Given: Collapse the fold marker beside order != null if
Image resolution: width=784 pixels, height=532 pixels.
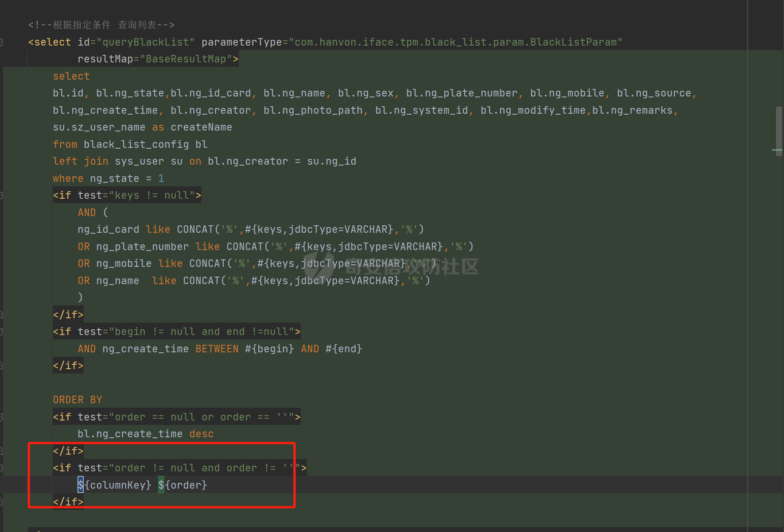Looking at the screenshot, I should [x=1, y=468].
